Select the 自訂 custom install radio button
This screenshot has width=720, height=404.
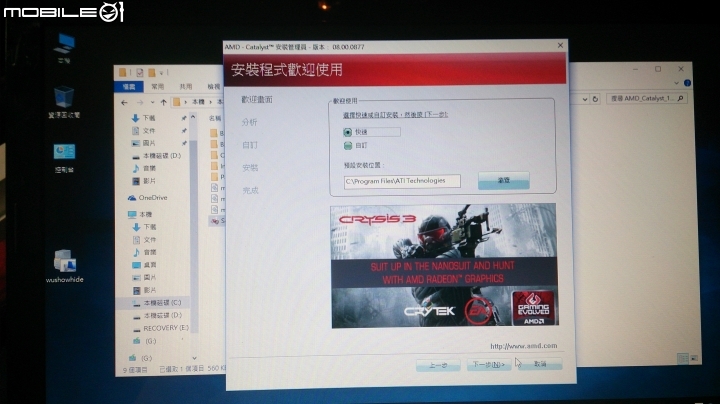tap(348, 146)
